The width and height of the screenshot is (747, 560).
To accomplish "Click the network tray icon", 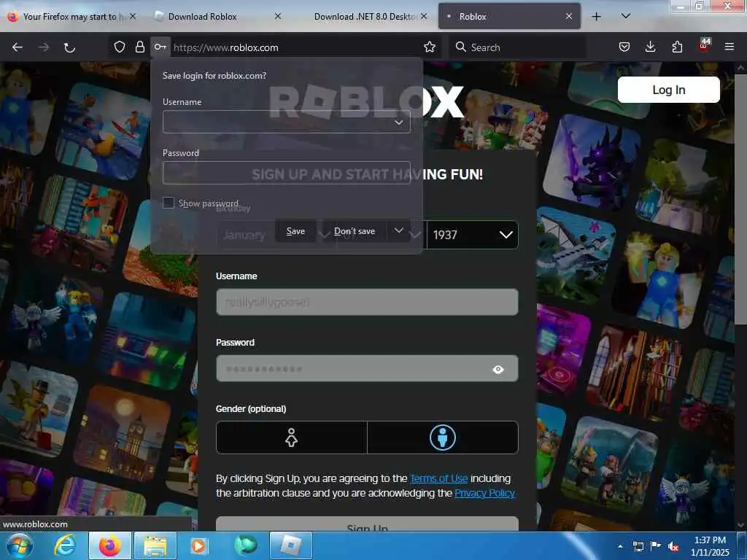I will click(638, 546).
